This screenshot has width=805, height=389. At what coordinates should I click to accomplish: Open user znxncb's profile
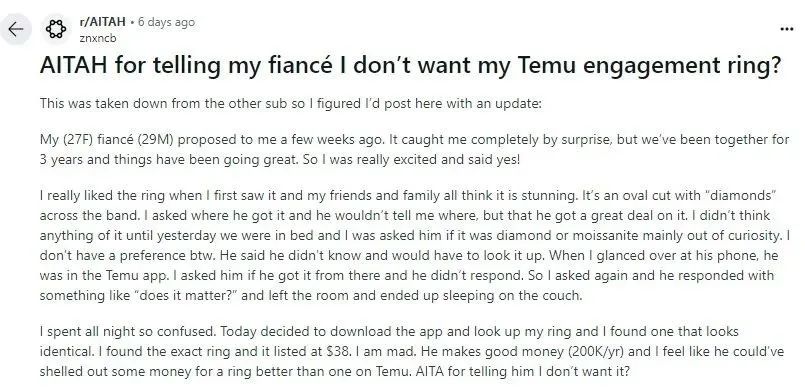click(98, 38)
